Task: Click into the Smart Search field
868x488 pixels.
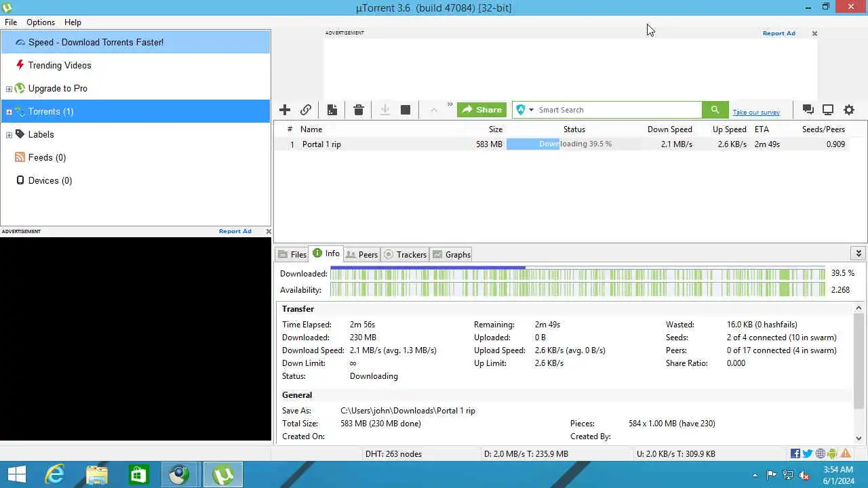Action: click(x=618, y=110)
